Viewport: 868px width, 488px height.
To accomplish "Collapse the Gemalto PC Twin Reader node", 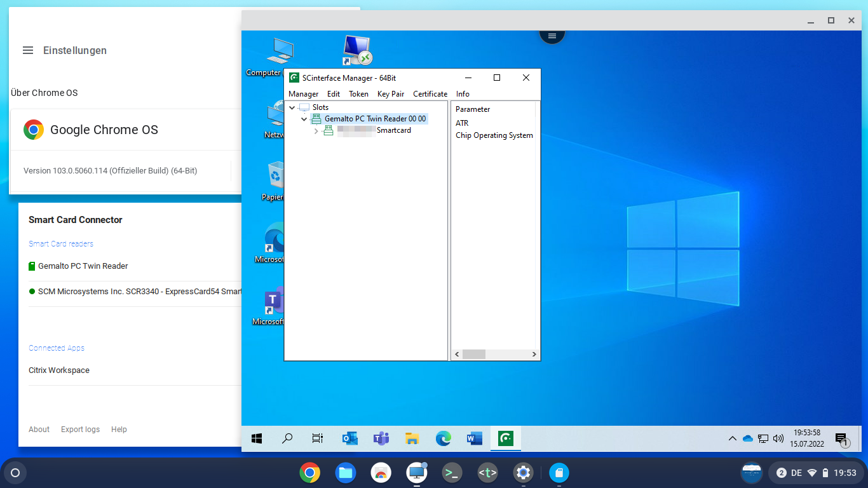I will click(x=304, y=119).
